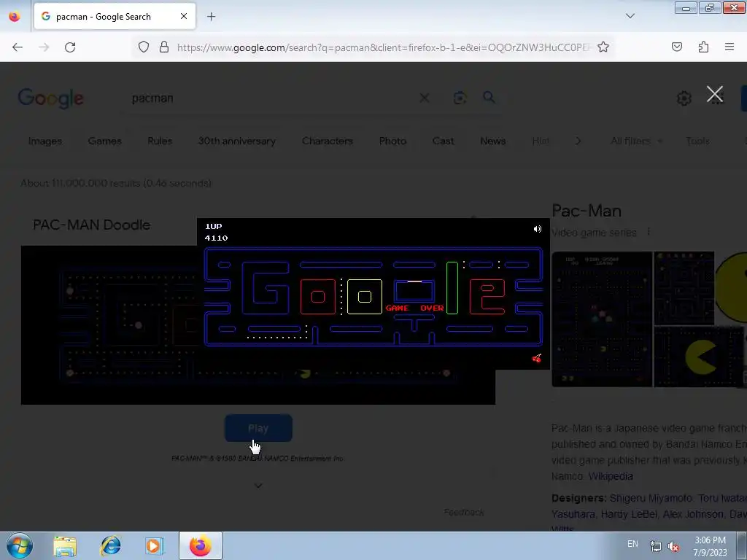This screenshot has height=560, width=747.
Task: Open the Save to Pocket icon
Action: click(x=676, y=47)
